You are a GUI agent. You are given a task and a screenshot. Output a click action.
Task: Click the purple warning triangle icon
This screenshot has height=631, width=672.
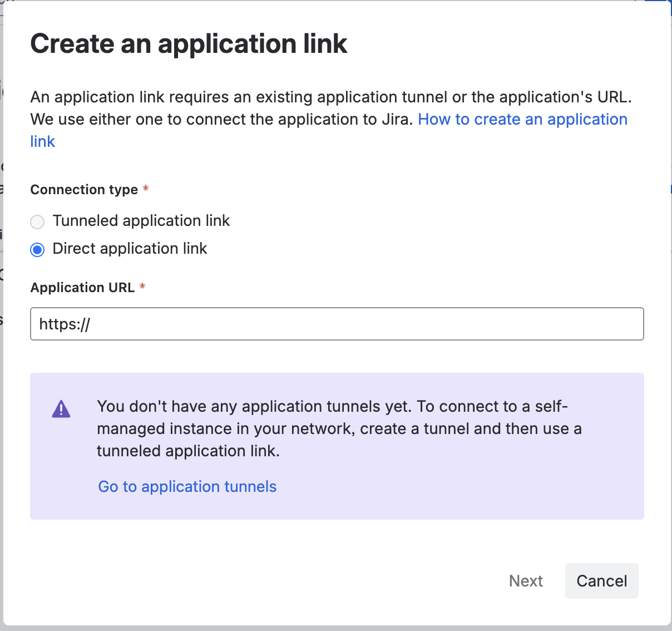pos(61,409)
